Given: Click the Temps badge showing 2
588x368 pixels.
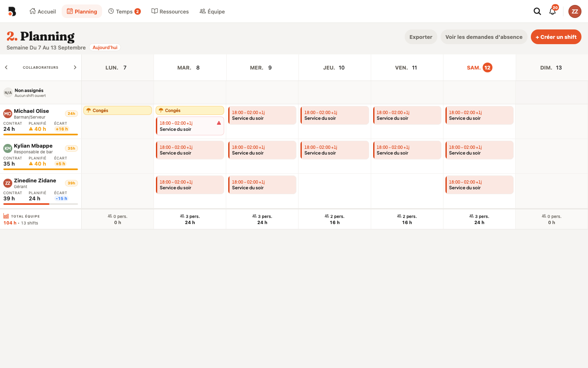Looking at the screenshot, I should point(138,11).
